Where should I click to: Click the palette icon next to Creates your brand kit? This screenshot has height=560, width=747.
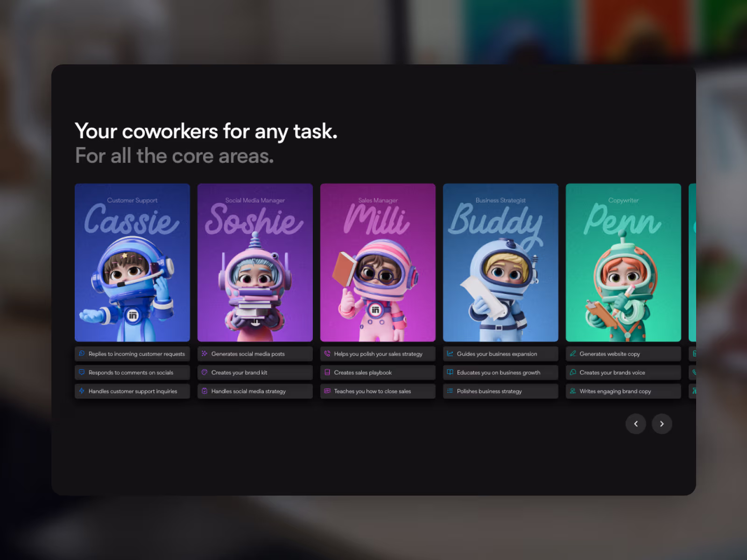coord(204,372)
